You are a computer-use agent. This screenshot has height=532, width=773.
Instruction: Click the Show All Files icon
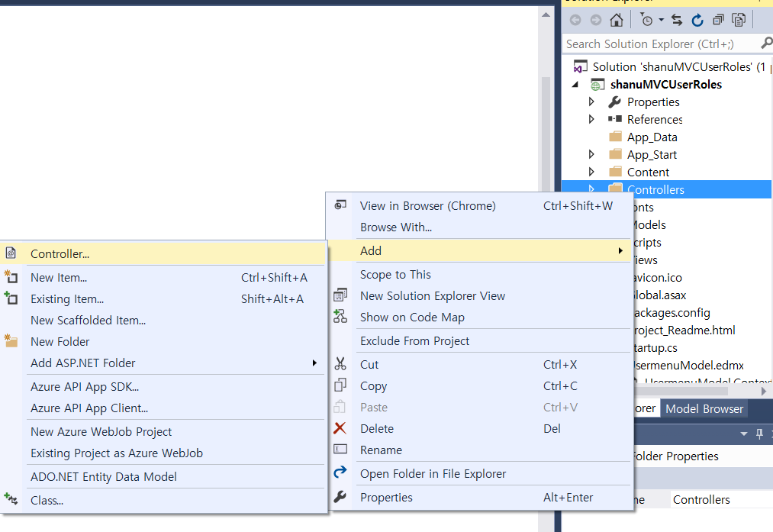tap(739, 20)
